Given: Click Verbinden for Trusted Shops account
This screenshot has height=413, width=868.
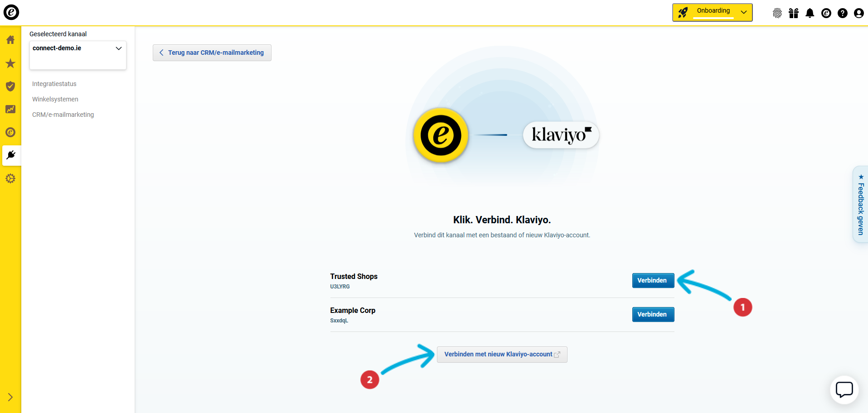Looking at the screenshot, I should (x=653, y=280).
